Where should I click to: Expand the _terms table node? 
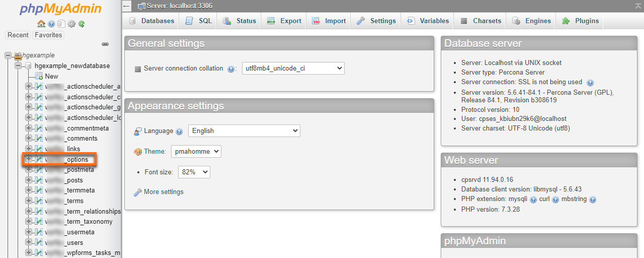29,201
